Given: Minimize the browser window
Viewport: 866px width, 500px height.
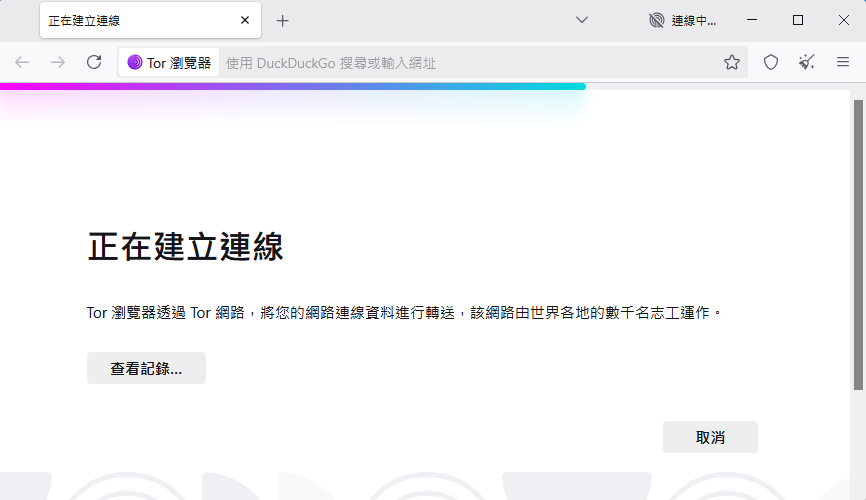Looking at the screenshot, I should pyautogui.click(x=752, y=20).
